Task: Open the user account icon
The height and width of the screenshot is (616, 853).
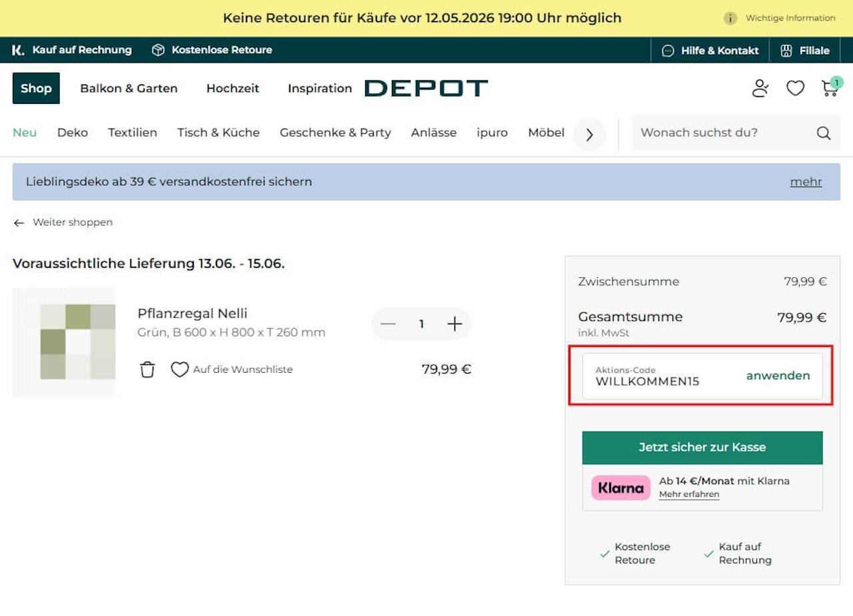Action: tap(760, 88)
